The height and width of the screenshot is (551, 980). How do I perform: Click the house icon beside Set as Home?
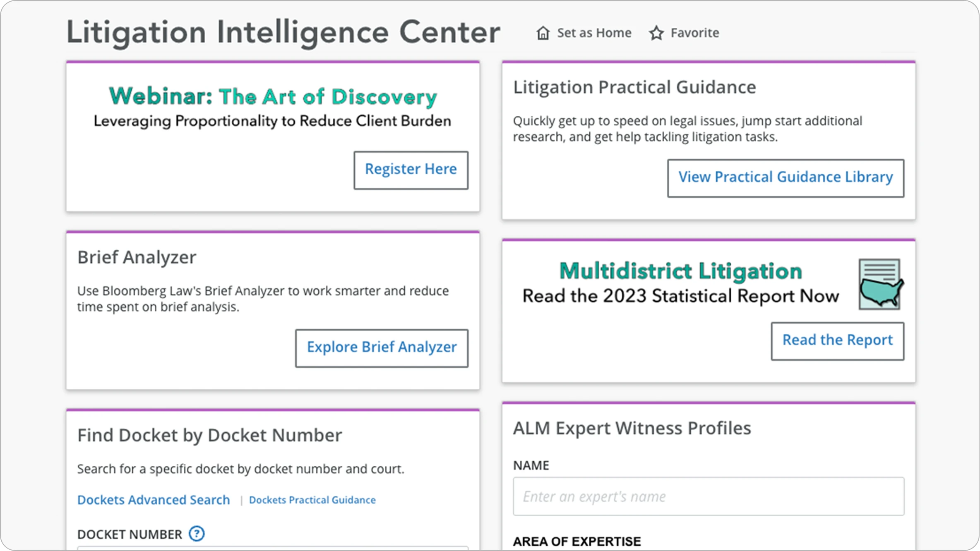[x=543, y=33]
